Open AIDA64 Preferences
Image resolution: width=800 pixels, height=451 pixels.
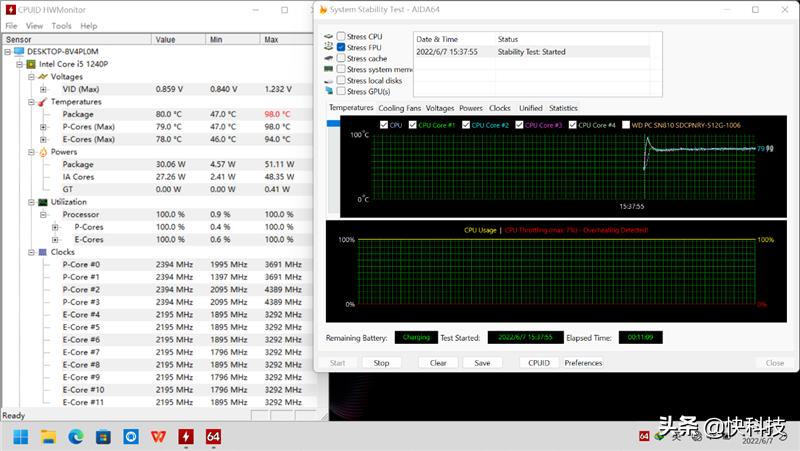[x=583, y=363]
